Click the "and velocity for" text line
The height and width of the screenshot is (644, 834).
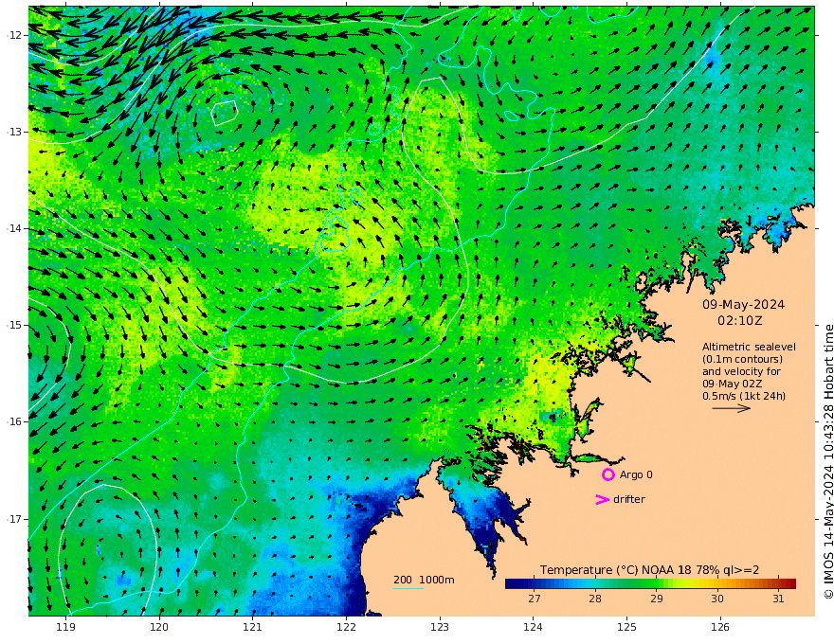click(741, 371)
